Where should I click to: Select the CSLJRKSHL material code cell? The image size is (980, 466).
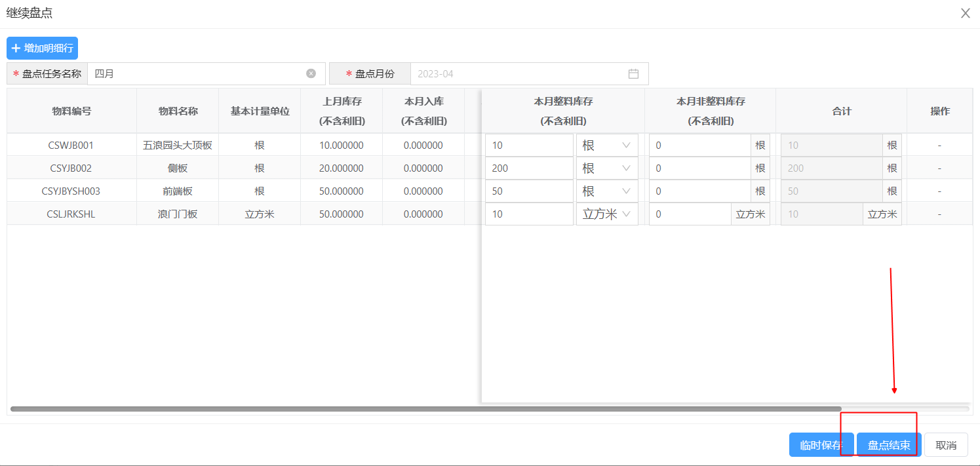click(71, 214)
